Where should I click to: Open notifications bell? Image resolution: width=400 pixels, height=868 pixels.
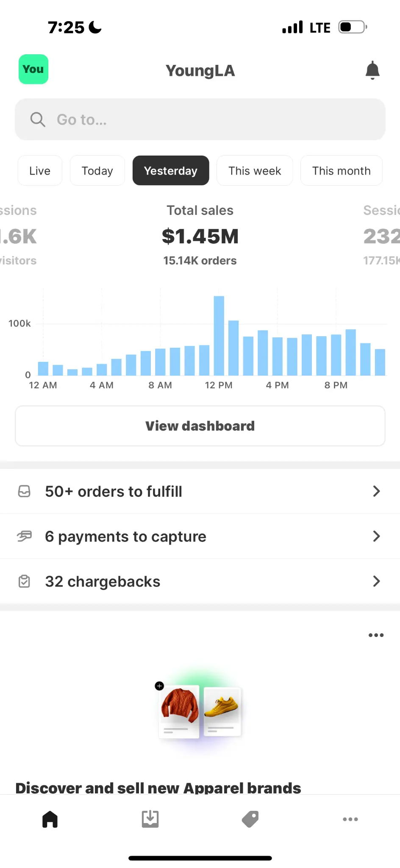(372, 70)
